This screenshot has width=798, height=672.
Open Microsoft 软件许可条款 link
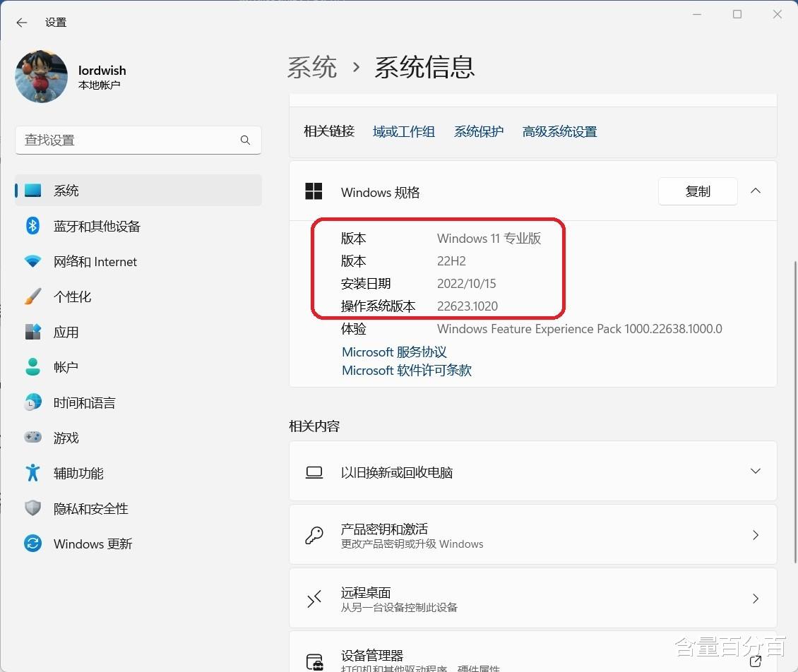click(x=407, y=371)
